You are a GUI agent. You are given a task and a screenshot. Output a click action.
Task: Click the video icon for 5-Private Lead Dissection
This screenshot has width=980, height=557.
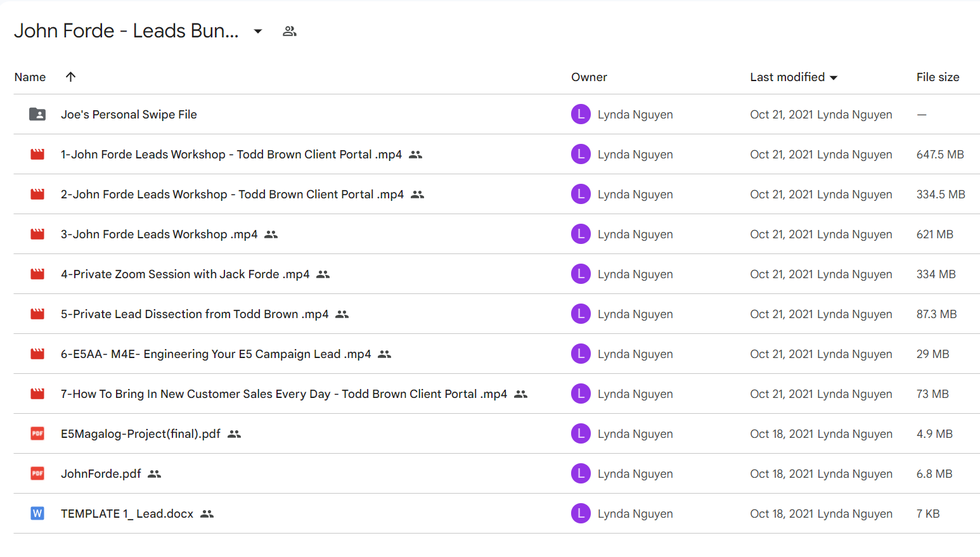tap(37, 314)
